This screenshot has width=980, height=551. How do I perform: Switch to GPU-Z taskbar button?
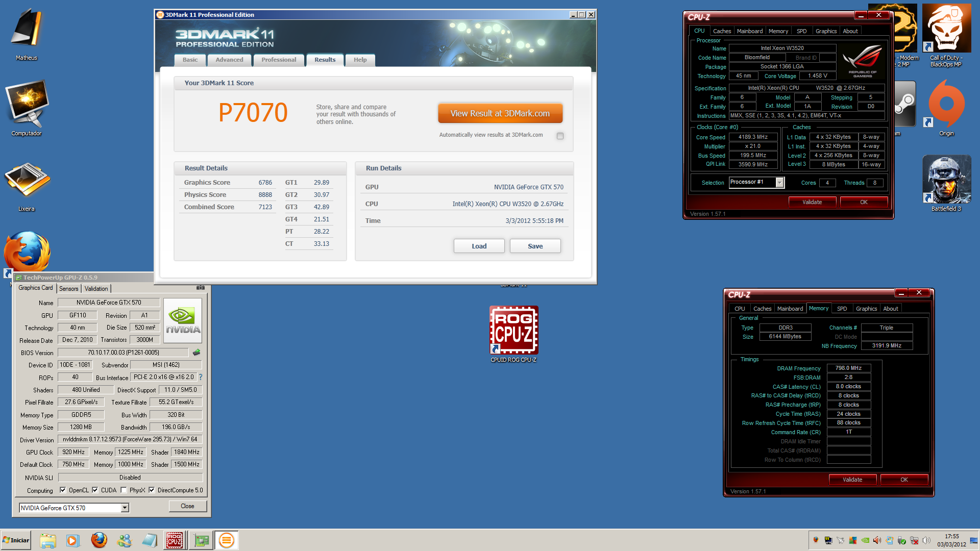(201, 540)
